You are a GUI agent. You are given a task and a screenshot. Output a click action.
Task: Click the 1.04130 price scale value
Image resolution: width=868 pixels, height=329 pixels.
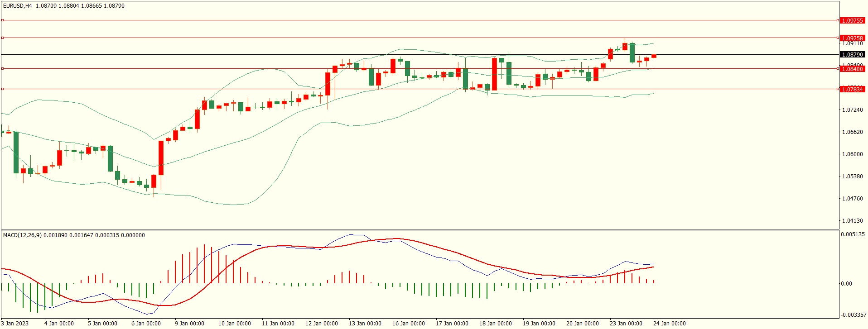(x=852, y=221)
